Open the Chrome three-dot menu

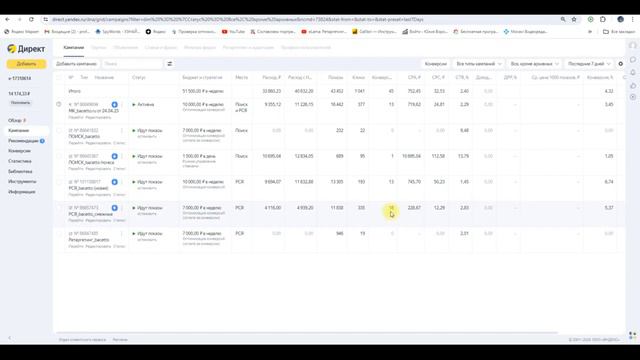pyautogui.click(x=633, y=19)
